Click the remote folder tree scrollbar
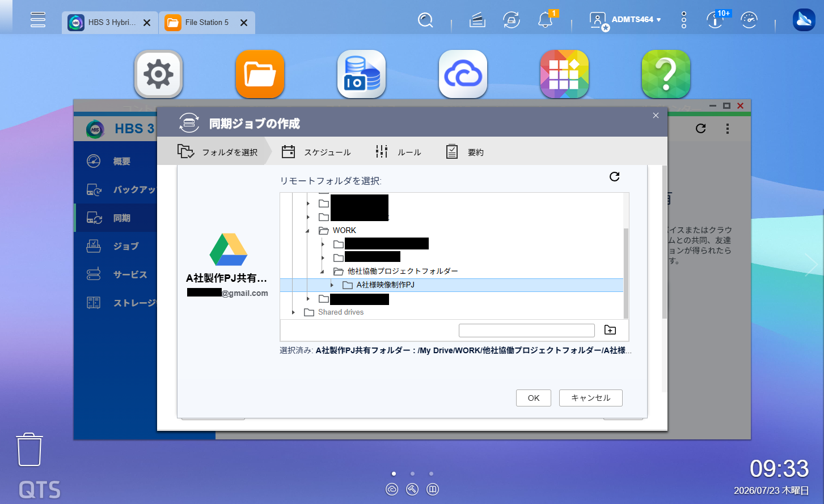Image resolution: width=824 pixels, height=504 pixels. [x=626, y=273]
